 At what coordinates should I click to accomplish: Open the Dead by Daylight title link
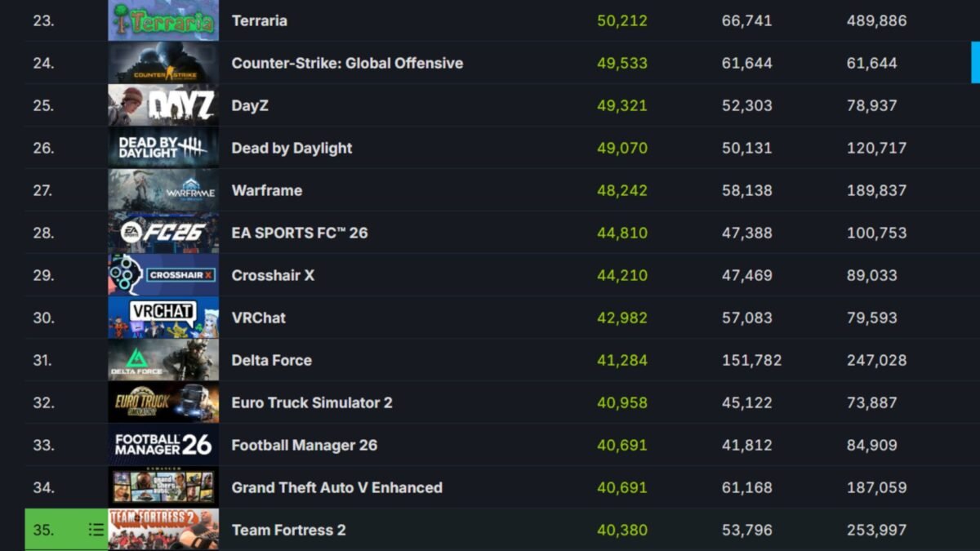coord(292,148)
